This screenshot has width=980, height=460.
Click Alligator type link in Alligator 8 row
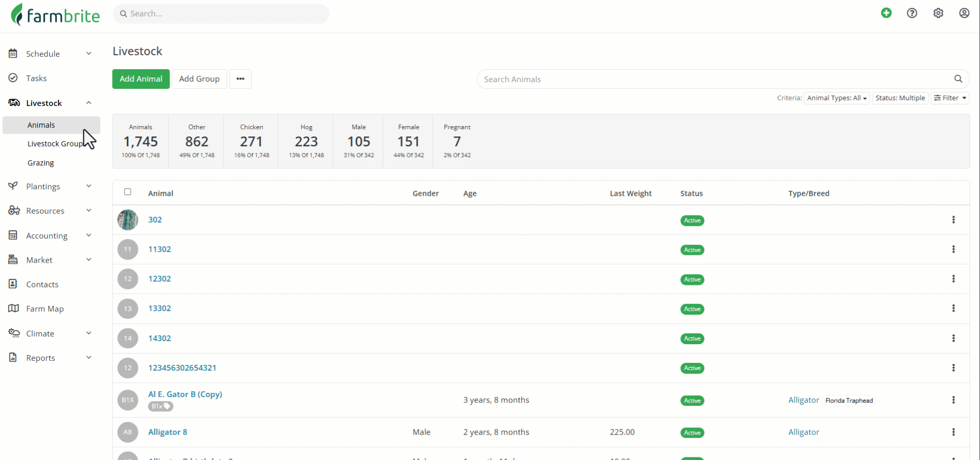tap(804, 432)
